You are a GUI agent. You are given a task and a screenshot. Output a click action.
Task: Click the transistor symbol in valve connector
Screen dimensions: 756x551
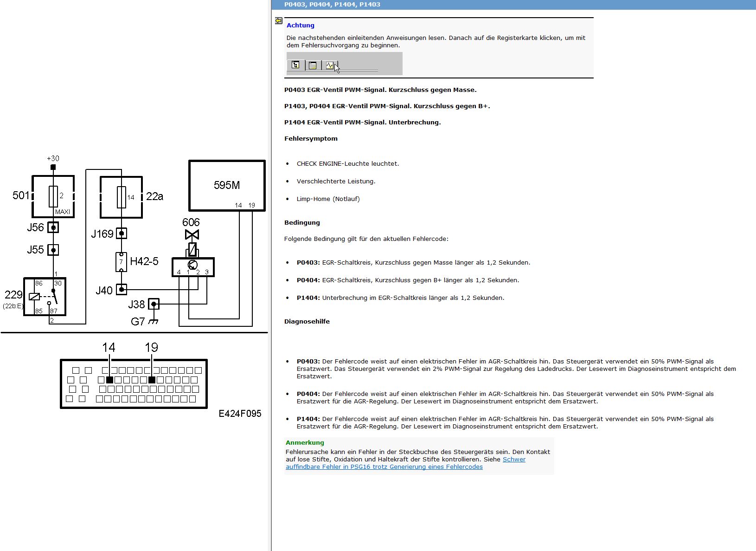(192, 265)
